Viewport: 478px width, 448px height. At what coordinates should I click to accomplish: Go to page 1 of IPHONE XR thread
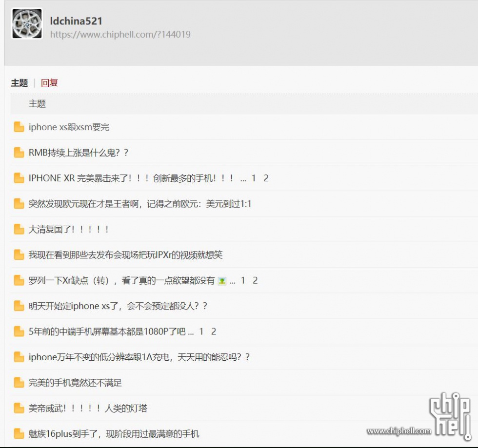pyautogui.click(x=253, y=178)
